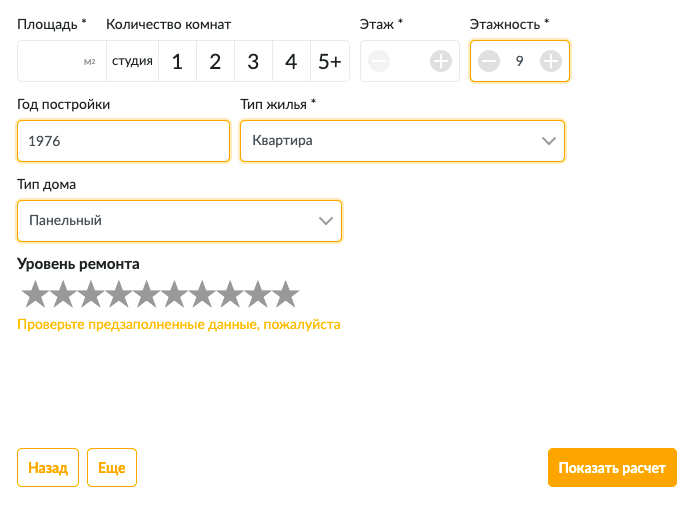Screen dimensions: 694x506
Task: Click the Еще button
Action: [112, 467]
